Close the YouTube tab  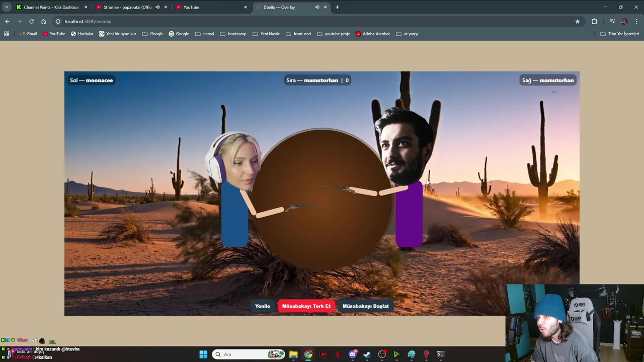(246, 7)
